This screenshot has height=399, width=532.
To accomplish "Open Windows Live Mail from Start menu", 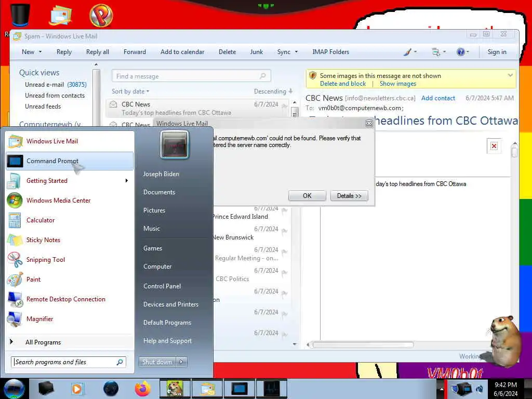I will point(70,141).
